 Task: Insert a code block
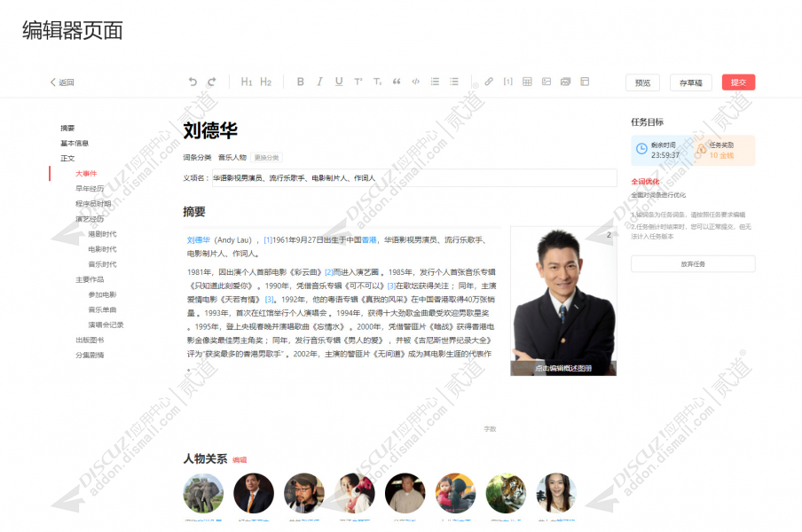click(414, 82)
